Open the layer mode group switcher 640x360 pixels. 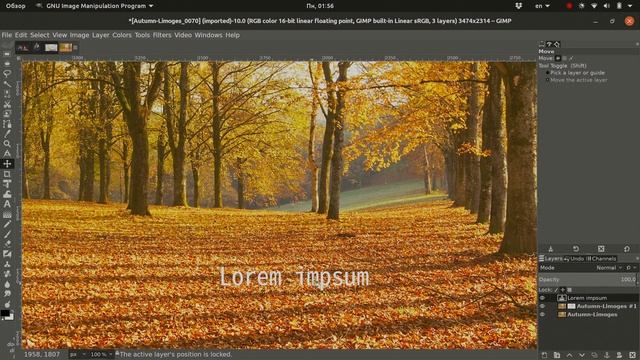(x=630, y=268)
